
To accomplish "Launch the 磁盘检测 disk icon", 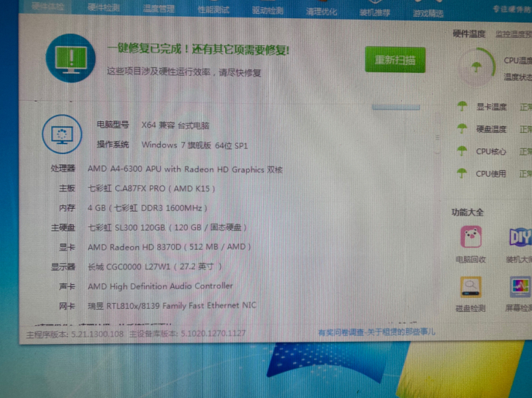I will (471, 287).
